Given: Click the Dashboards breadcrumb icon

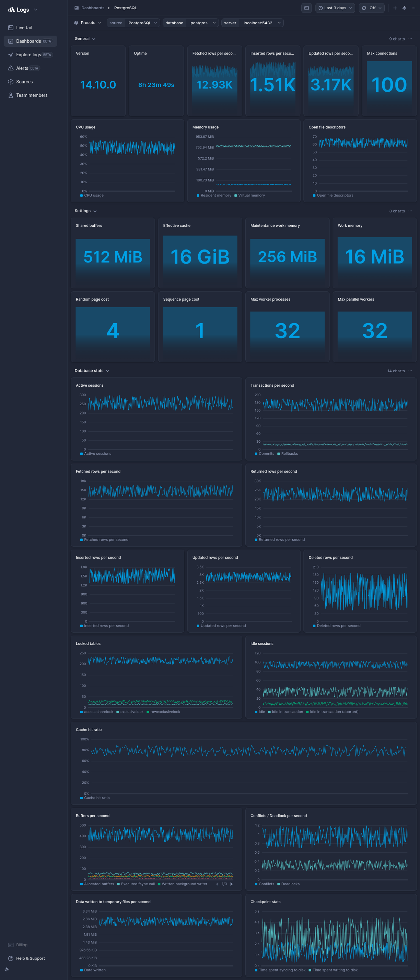Looking at the screenshot, I should 77,8.
